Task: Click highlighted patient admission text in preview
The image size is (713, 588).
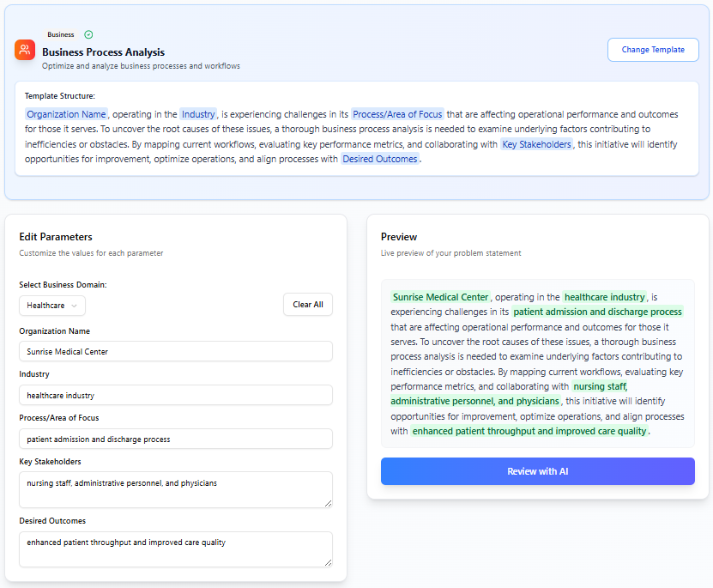Action: [x=597, y=312]
